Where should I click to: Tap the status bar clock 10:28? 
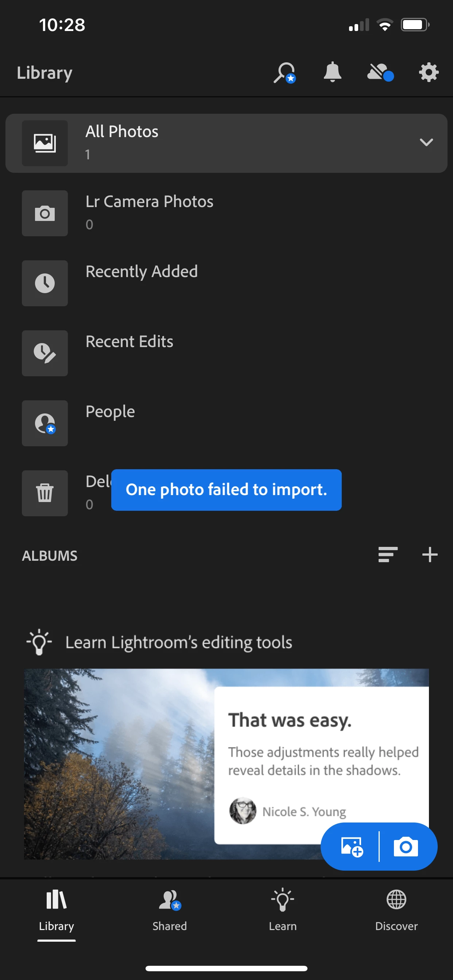62,25
